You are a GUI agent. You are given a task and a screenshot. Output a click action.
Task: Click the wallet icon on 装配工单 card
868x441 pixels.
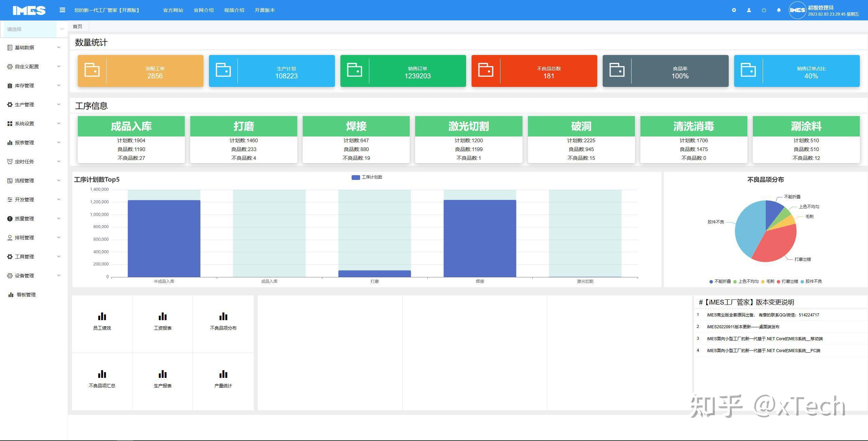pos(92,70)
